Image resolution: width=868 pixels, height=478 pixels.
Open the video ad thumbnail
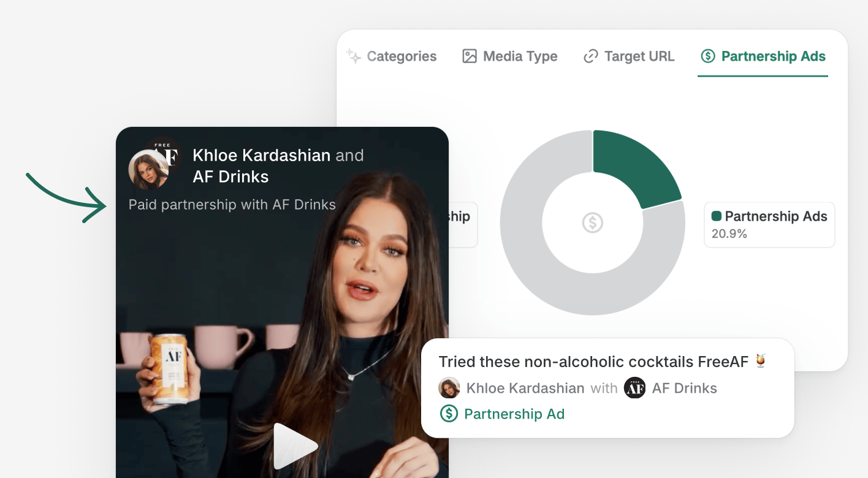(282, 303)
